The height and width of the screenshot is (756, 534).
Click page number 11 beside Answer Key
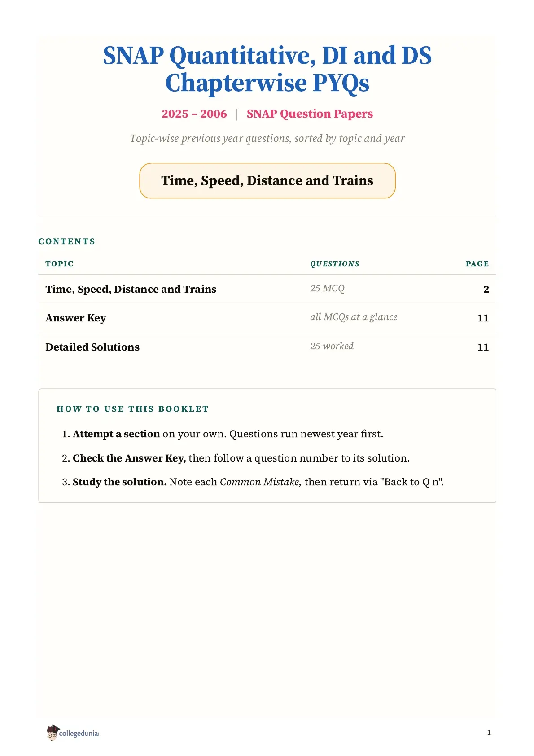(483, 318)
